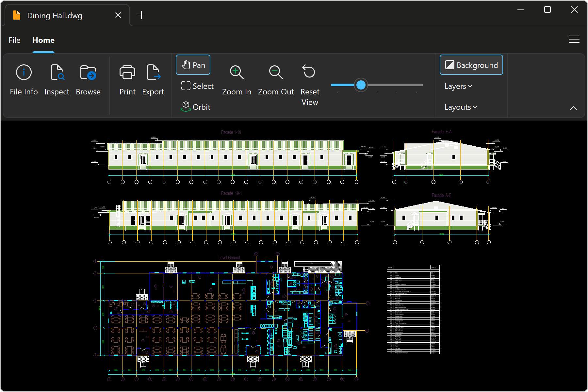Click the Zoom Out magnifier

coord(276,73)
